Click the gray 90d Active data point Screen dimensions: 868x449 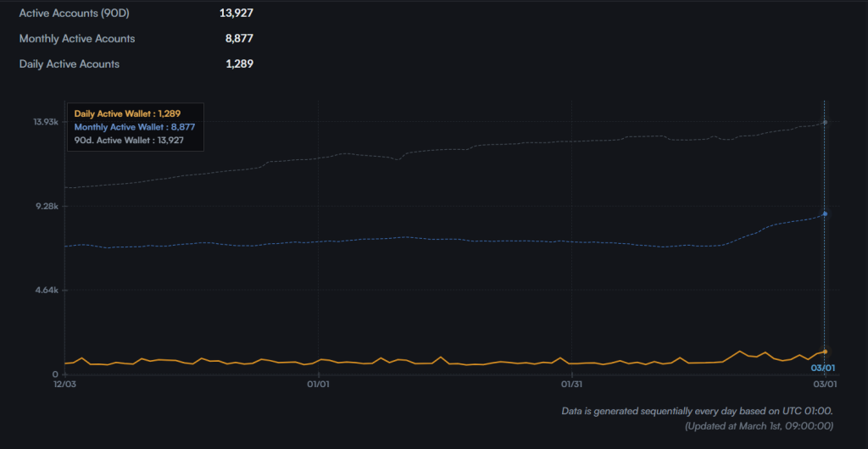click(x=825, y=122)
